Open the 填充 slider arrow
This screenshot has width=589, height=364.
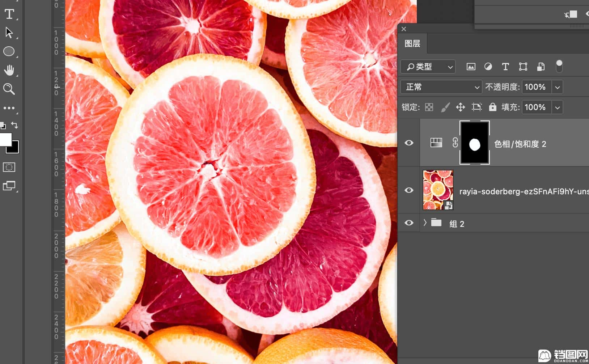(x=558, y=107)
